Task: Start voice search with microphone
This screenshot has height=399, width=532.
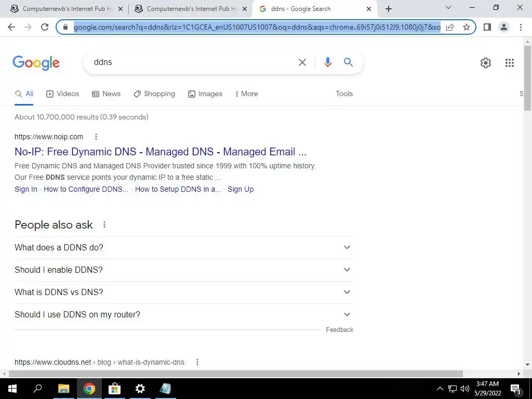Action: pos(327,62)
